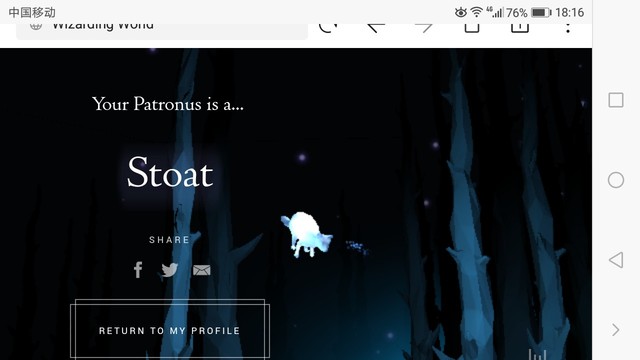Click the glowing stoat Patronus animal
640x360 pixels.
click(307, 235)
